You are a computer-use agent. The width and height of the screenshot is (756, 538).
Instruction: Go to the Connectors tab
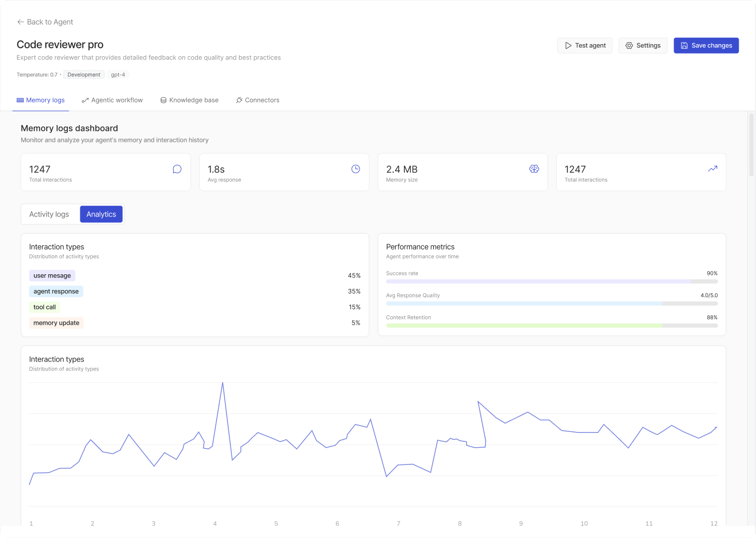pos(258,100)
